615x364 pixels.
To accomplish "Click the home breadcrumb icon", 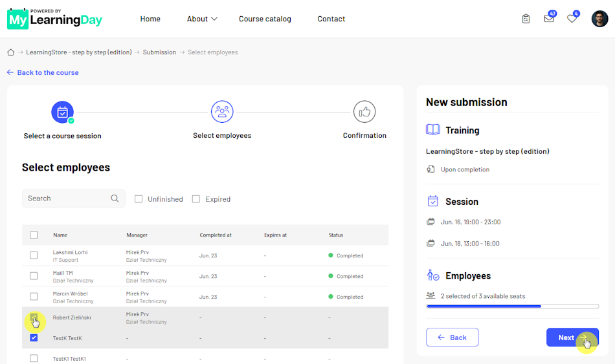I will [x=10, y=52].
